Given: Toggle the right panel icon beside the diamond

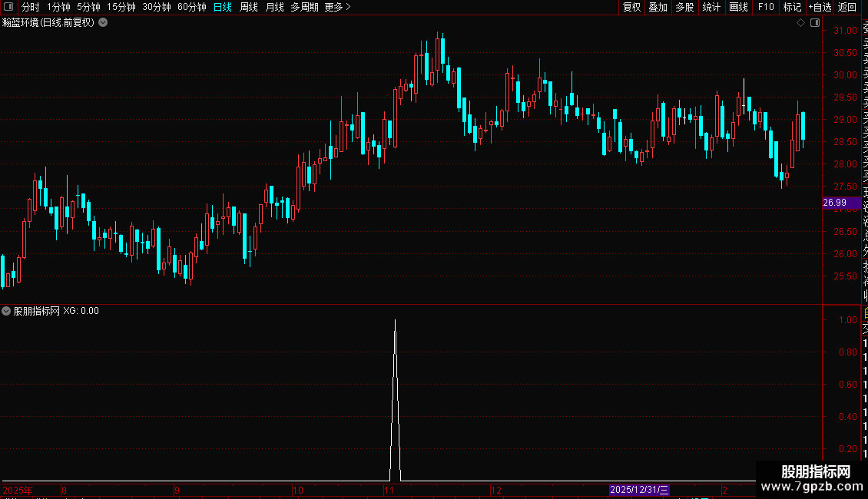Looking at the screenshot, I should click(x=815, y=23).
